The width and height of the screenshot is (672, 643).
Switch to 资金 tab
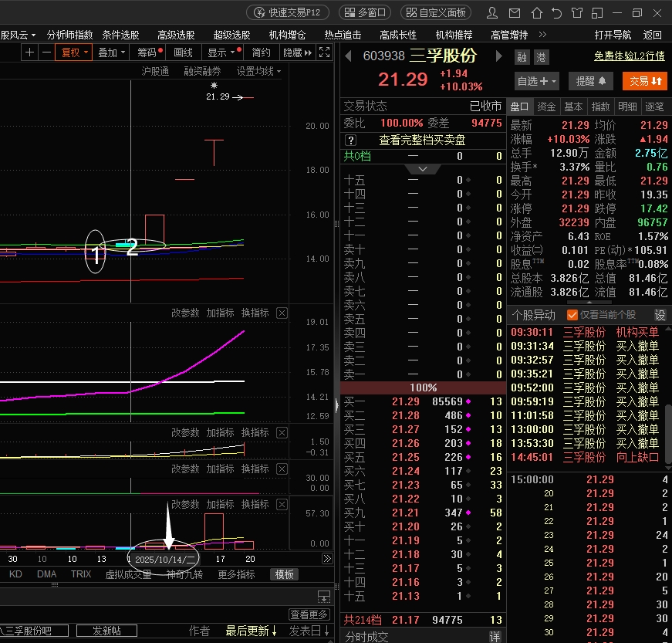pos(546,107)
